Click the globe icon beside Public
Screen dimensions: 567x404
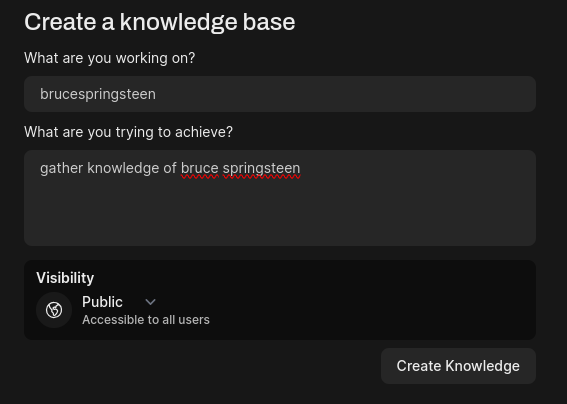click(x=54, y=310)
